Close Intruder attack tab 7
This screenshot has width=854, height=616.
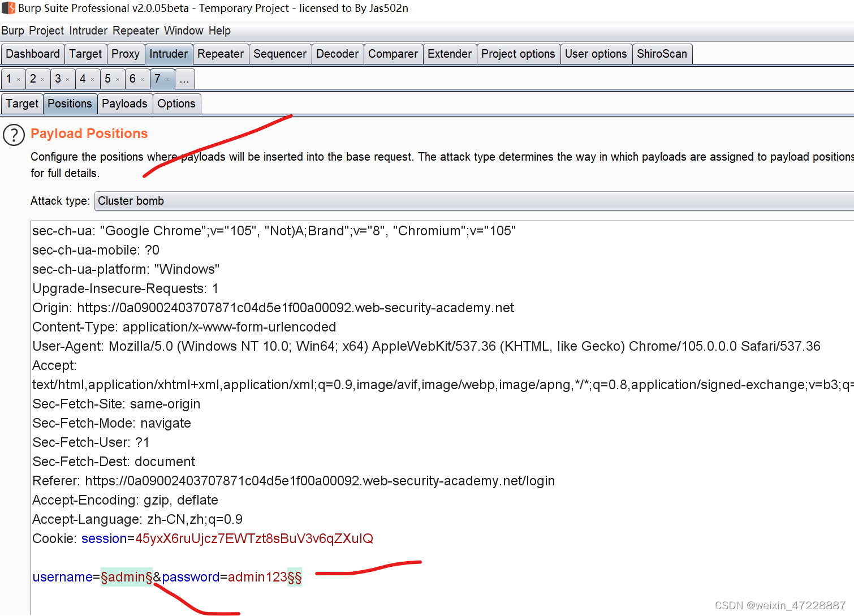click(167, 80)
